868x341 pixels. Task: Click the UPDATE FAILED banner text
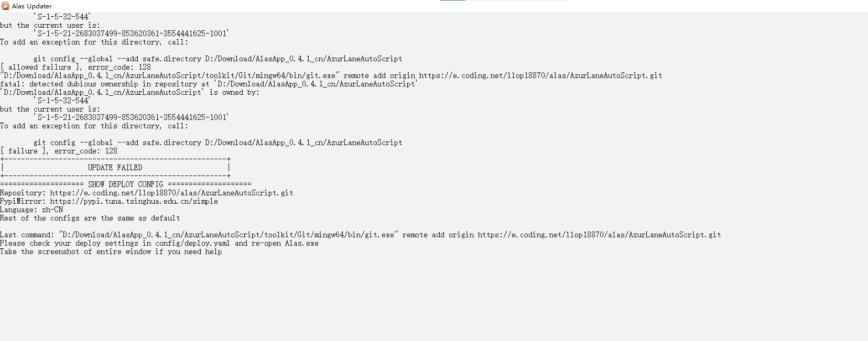[x=115, y=167]
